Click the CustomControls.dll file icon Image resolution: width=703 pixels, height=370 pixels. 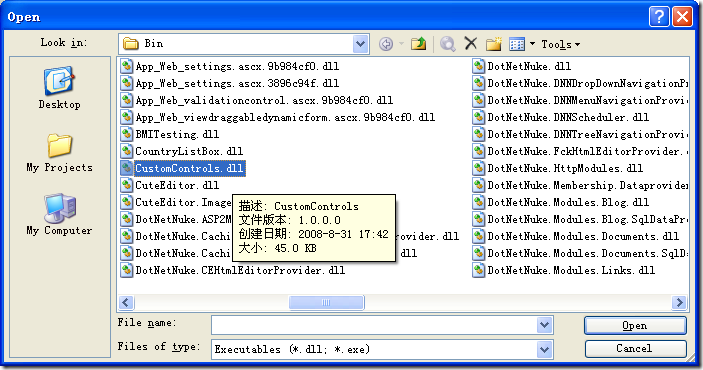(127, 169)
